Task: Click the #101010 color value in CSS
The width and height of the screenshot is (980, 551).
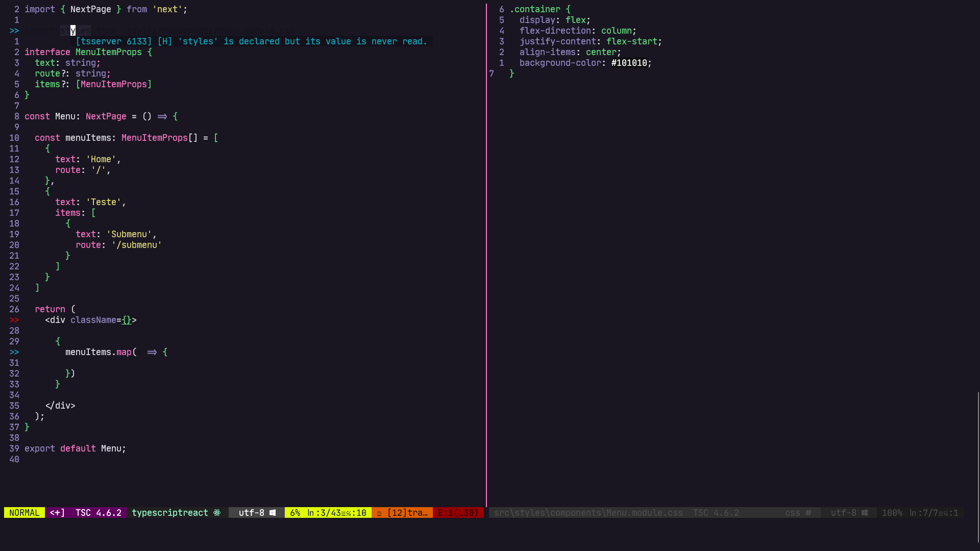Action: (629, 63)
